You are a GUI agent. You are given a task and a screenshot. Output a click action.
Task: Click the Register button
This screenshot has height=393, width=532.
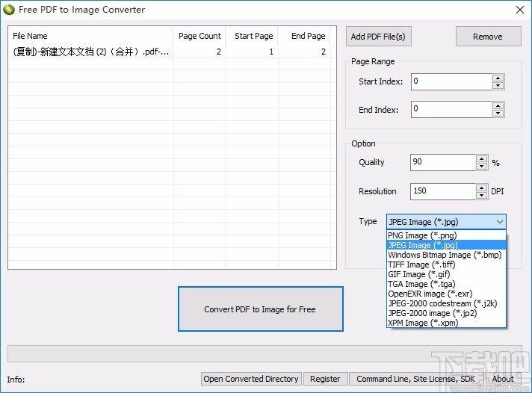coord(325,379)
